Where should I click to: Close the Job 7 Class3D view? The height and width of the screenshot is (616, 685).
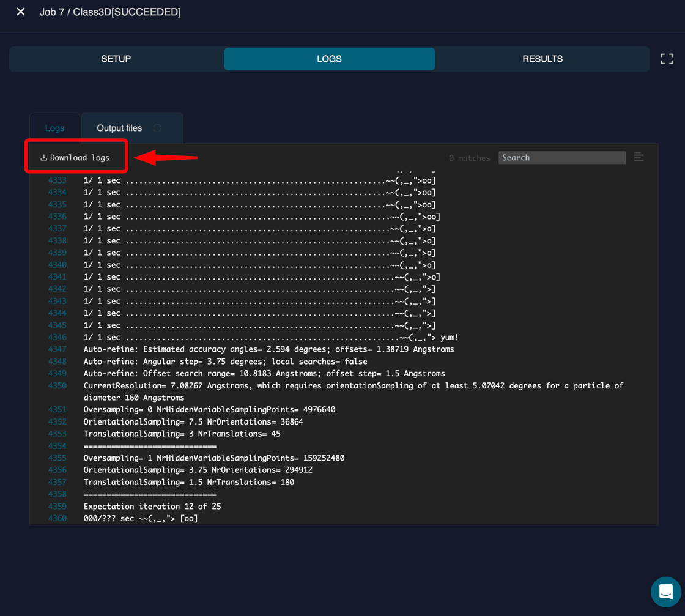pos(20,12)
